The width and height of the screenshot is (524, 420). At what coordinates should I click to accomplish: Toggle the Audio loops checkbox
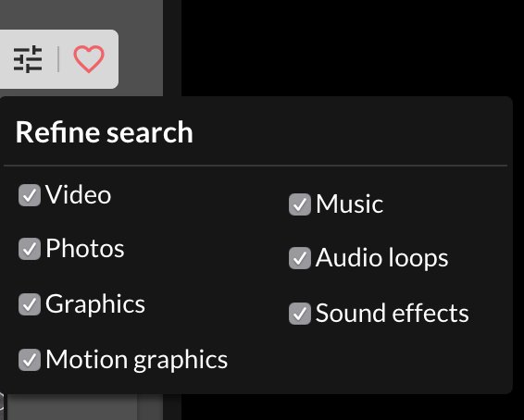pyautogui.click(x=300, y=258)
